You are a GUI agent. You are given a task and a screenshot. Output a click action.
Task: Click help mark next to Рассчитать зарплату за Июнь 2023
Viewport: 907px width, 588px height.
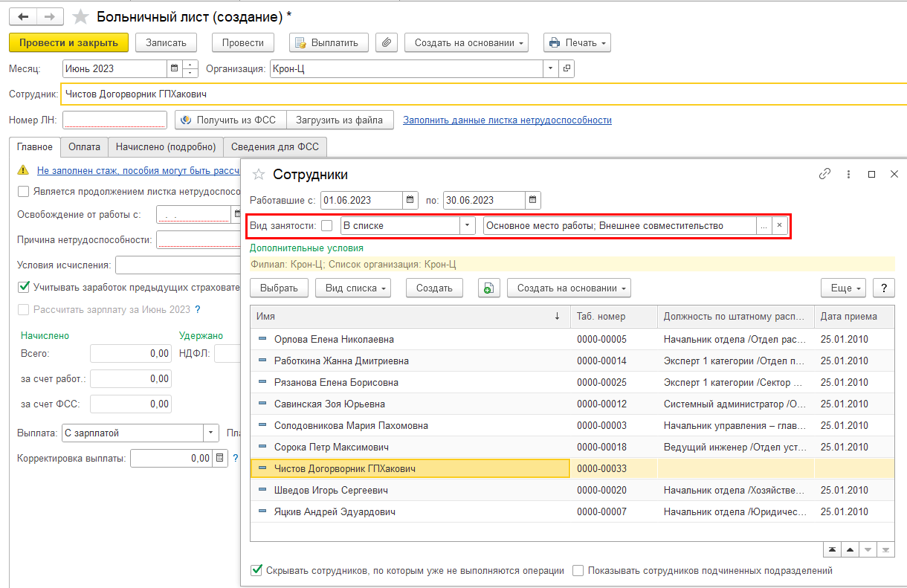[x=198, y=309]
